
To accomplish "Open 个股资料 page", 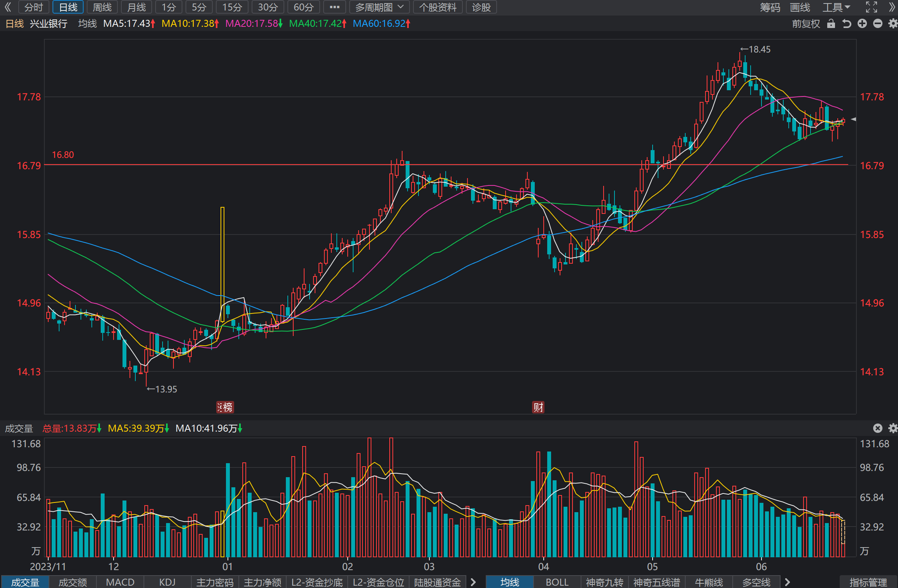I will tap(438, 7).
